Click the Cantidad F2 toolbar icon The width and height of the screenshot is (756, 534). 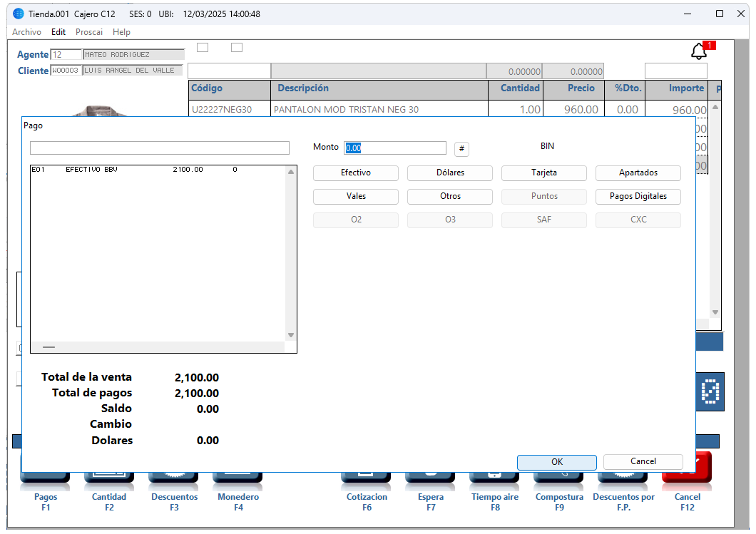[x=109, y=478]
